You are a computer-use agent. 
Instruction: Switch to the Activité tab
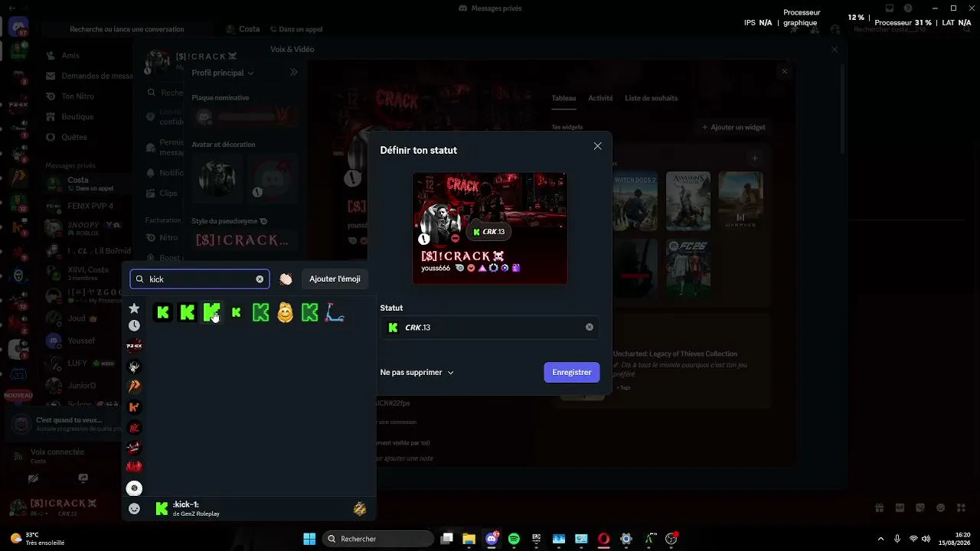point(600,98)
